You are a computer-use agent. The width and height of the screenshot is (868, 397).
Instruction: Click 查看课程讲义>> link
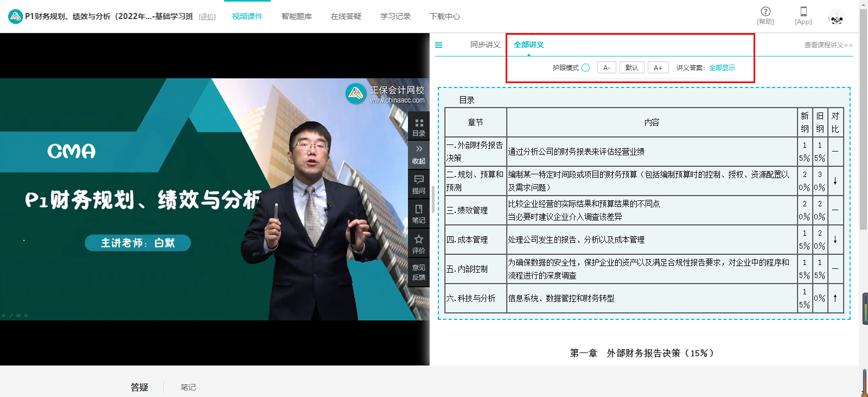coord(828,45)
